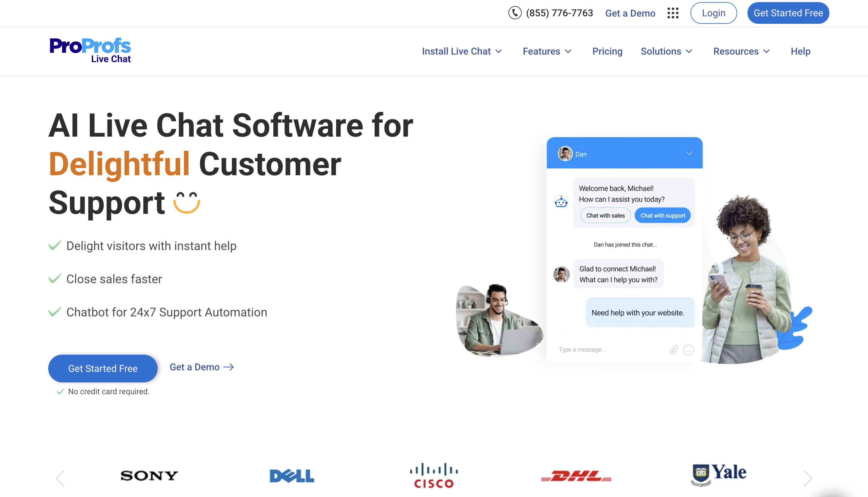Open the apps grid menu in the header
The image size is (868, 497).
click(x=673, y=13)
